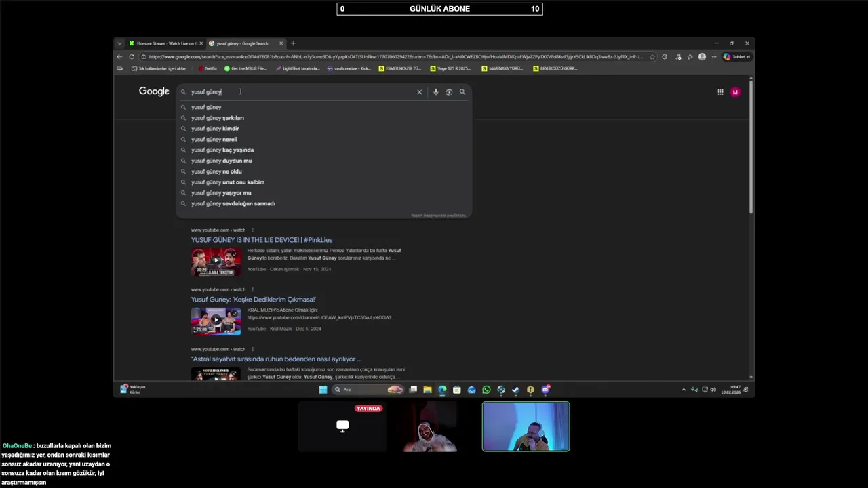Open the Get the M3U8 File bookmark
Image resolution: width=868 pixels, height=488 pixels.
pos(245,68)
